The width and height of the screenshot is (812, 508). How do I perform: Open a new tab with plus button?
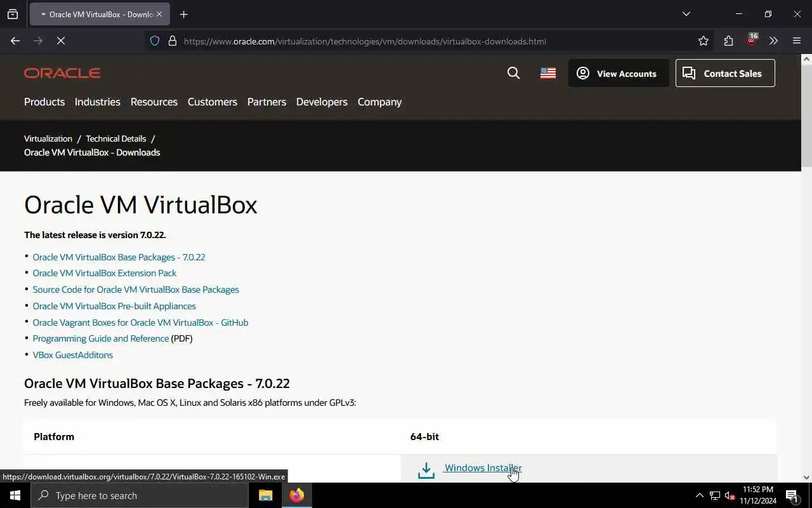coord(184,14)
